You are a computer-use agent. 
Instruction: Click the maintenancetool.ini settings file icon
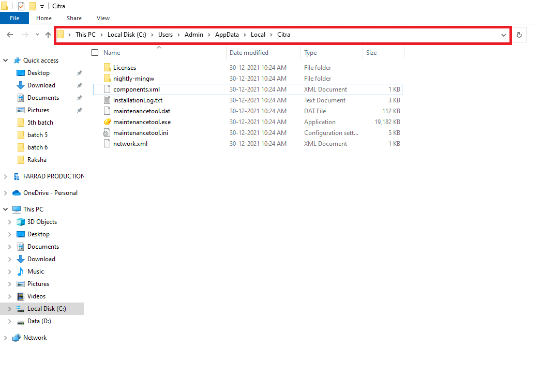click(x=107, y=133)
